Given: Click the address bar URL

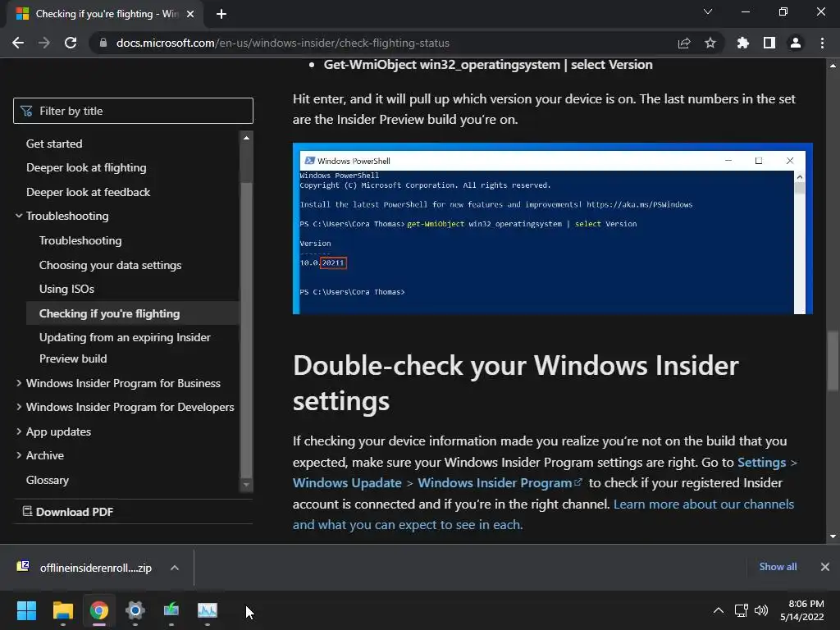Looking at the screenshot, I should (283, 43).
